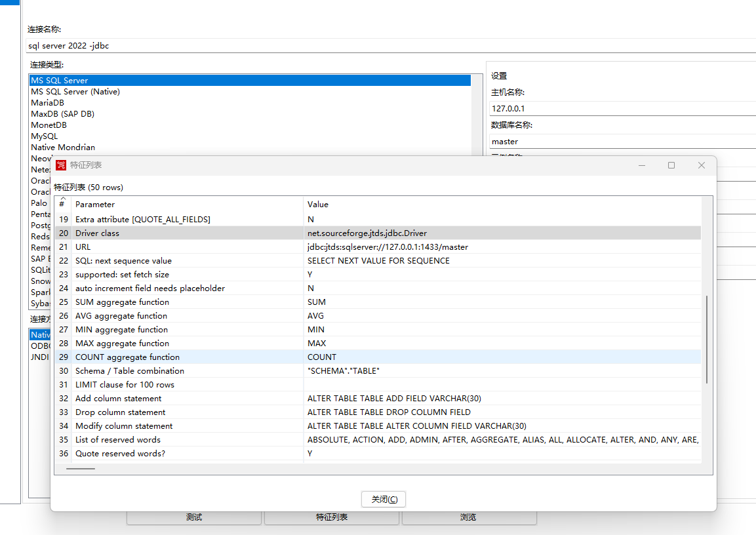
Task: Select AVG aggregate function row
Action: tap(378, 316)
